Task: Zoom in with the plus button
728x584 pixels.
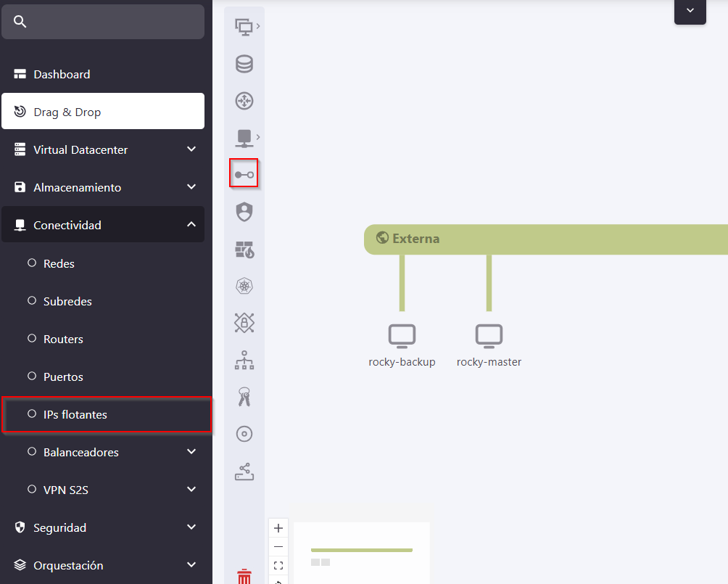Action: click(278, 528)
